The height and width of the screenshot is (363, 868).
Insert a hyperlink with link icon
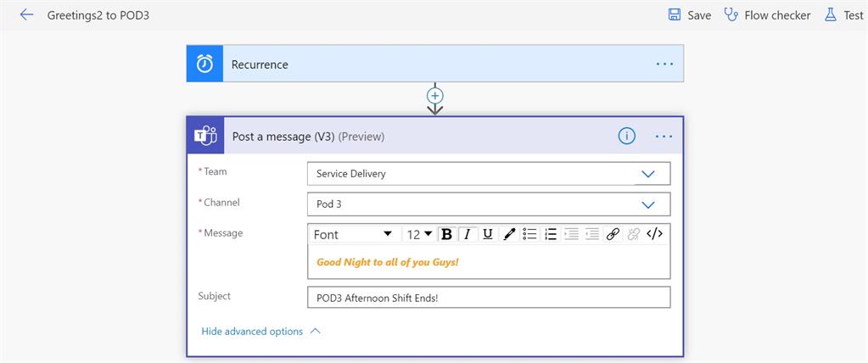coord(613,234)
